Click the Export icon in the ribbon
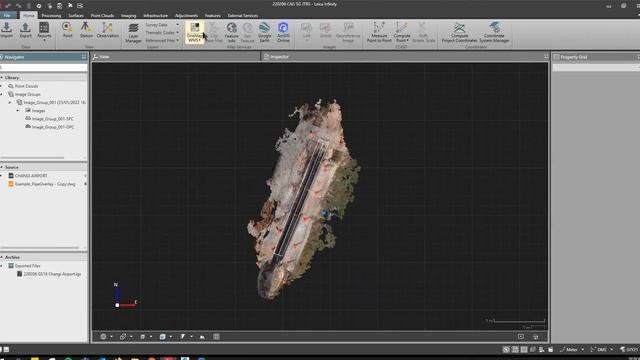Screen dimensions: 640x360 (25, 30)
